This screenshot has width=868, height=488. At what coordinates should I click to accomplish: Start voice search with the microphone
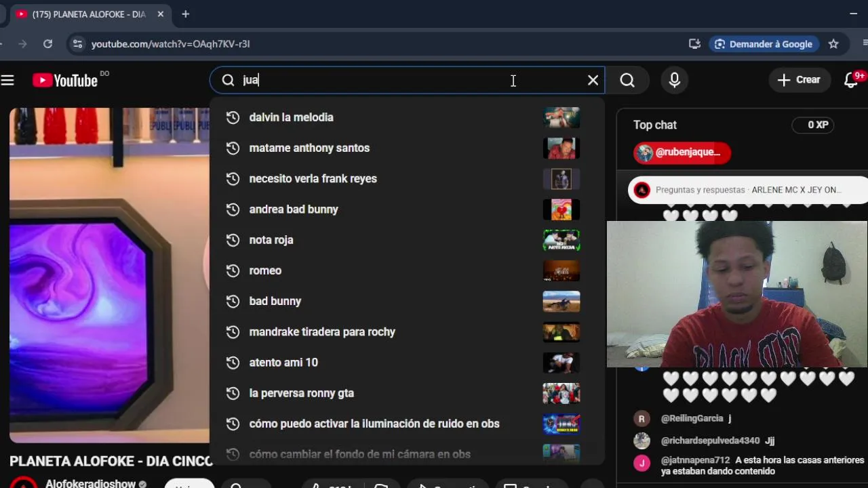click(x=674, y=80)
